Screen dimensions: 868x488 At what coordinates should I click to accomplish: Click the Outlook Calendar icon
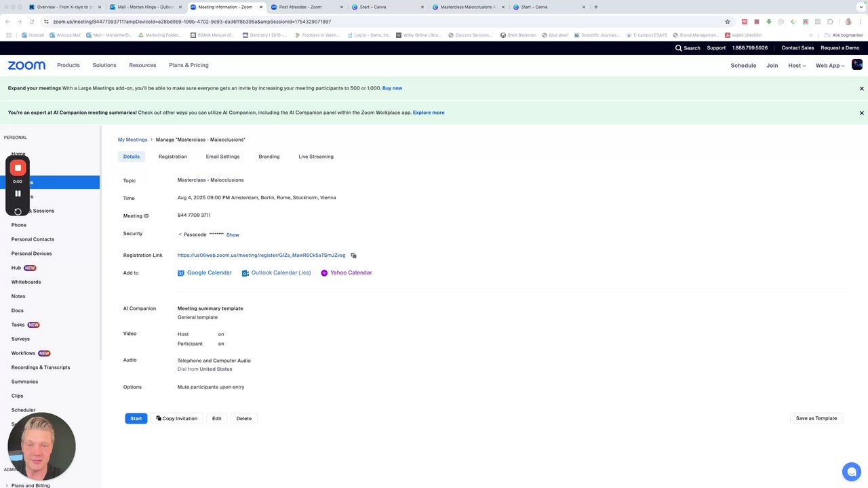coord(245,273)
